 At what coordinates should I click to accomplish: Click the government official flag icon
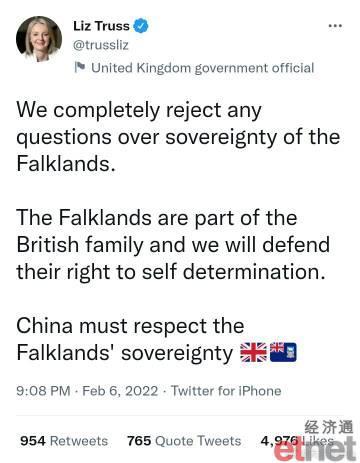[80, 67]
